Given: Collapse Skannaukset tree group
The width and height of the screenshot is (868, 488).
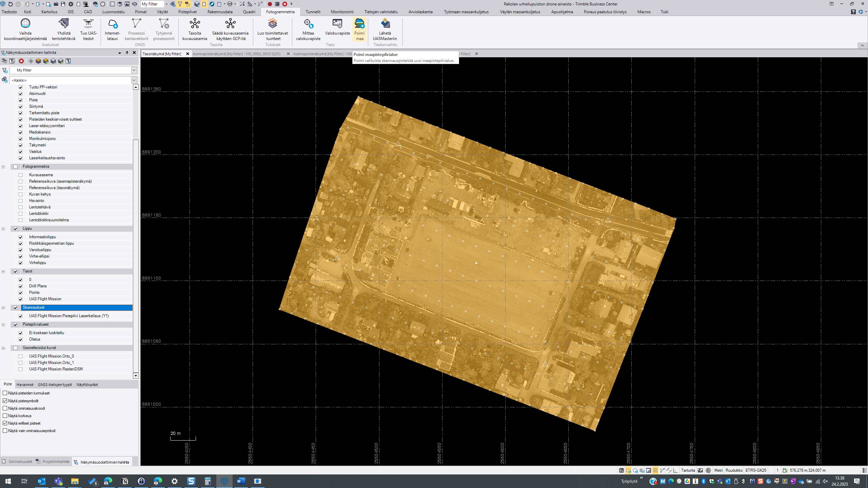Looking at the screenshot, I should click(x=3, y=308).
